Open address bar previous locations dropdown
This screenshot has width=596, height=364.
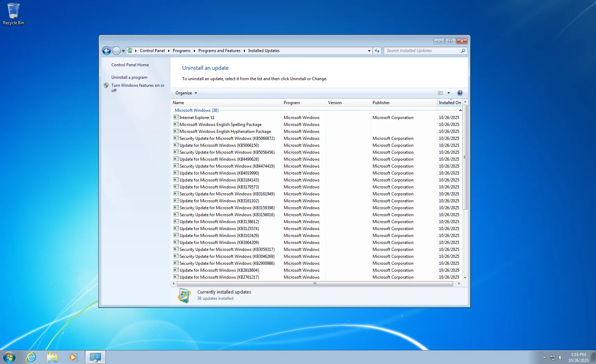tap(369, 51)
